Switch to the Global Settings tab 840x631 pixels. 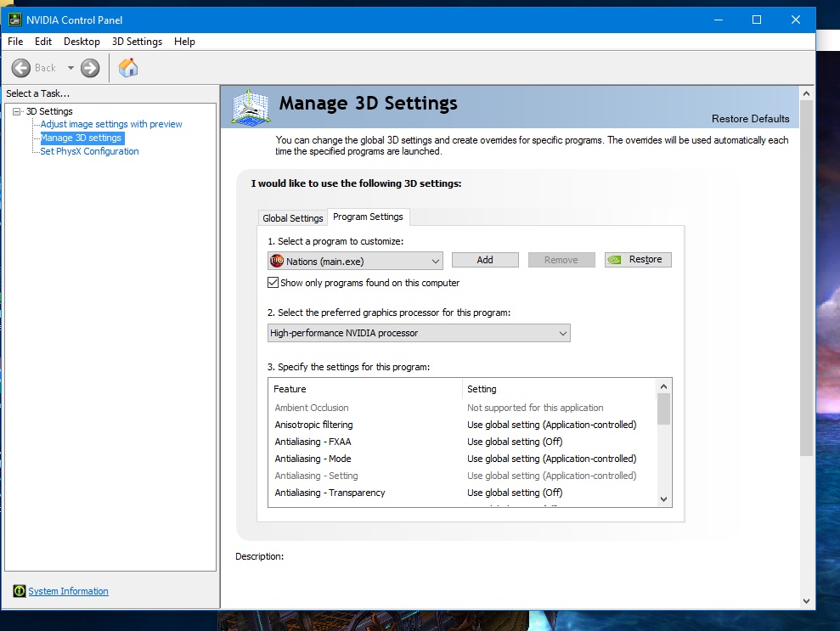292,218
